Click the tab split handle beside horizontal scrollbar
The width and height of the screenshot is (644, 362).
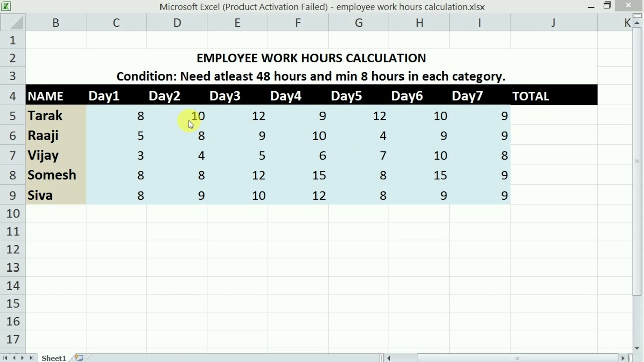(382, 358)
